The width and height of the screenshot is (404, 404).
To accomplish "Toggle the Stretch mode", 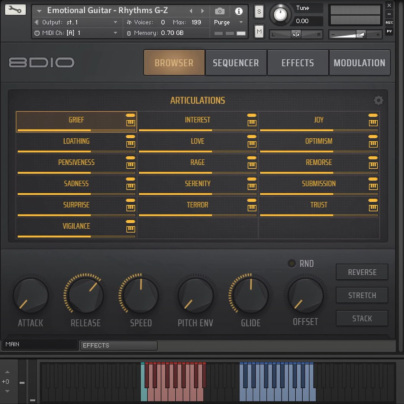I will (362, 295).
